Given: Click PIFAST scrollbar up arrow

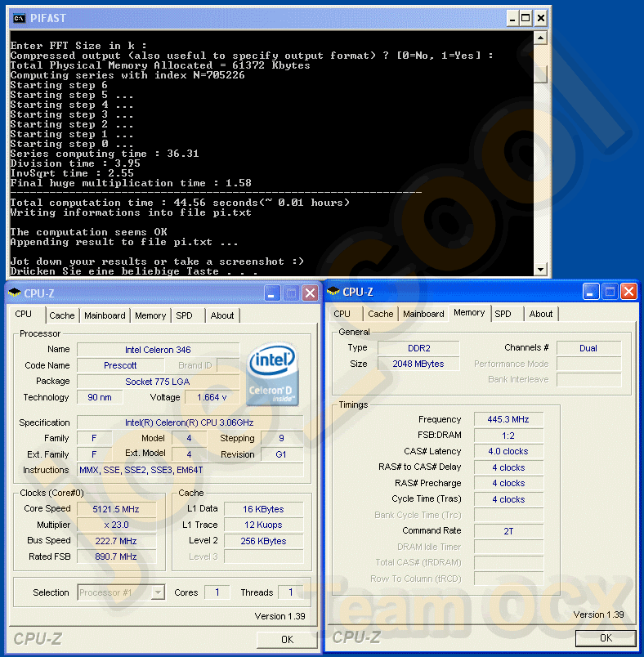Looking at the screenshot, I should 541,38.
